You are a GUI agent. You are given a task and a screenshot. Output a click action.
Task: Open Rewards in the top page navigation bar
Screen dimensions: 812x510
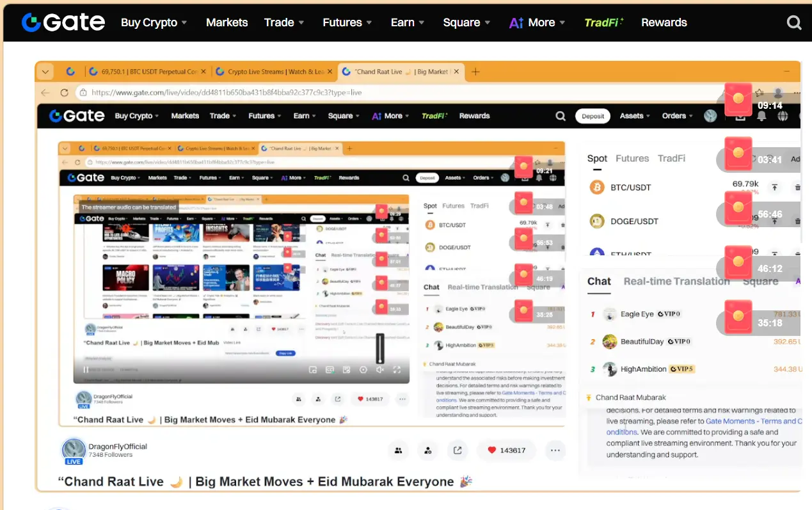pos(664,22)
